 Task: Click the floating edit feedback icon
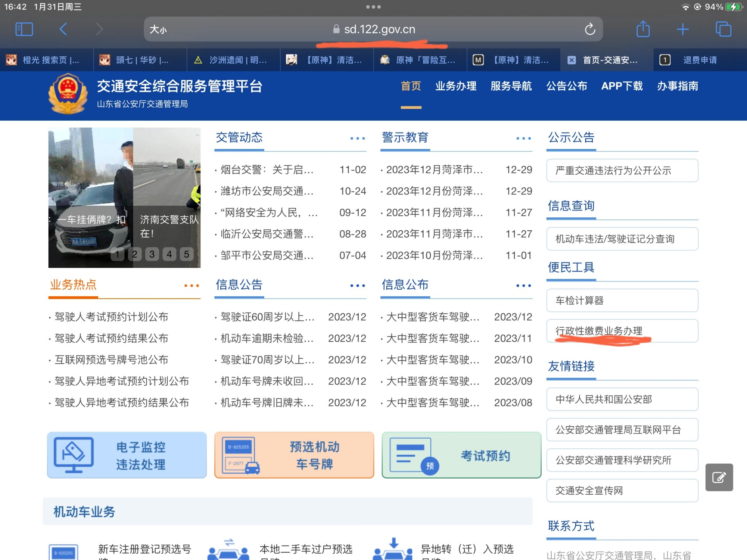pos(719,477)
